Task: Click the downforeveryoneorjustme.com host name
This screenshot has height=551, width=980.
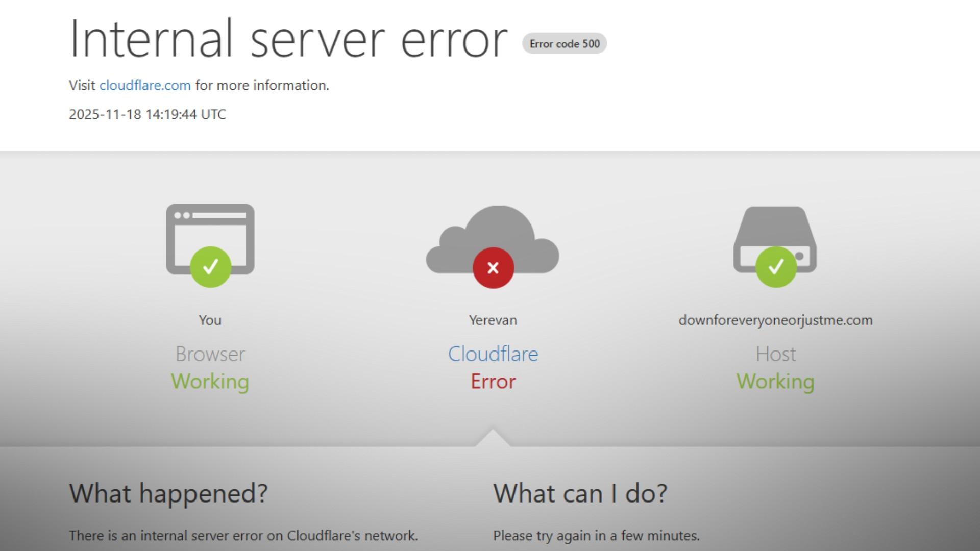Action: pos(775,320)
